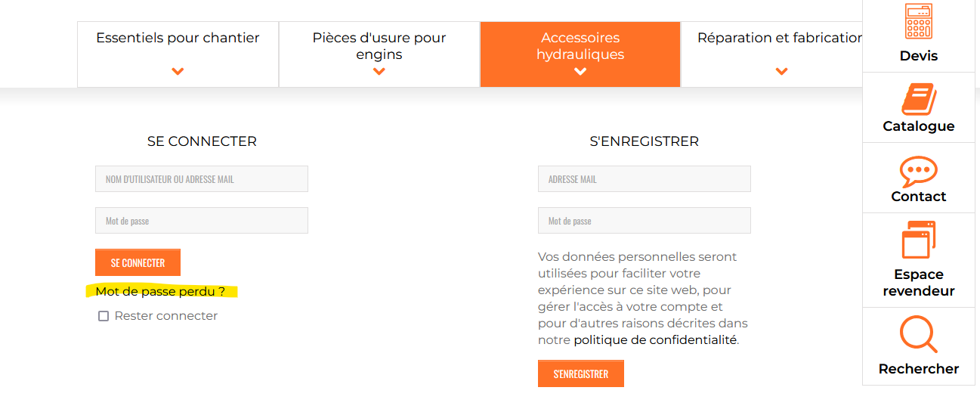Click the Contact speech bubble icon

click(x=918, y=172)
